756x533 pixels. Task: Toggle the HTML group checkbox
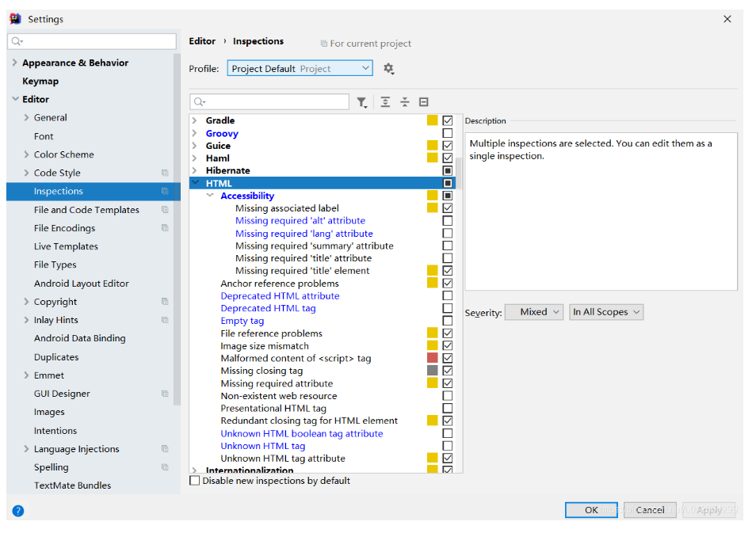(x=448, y=183)
